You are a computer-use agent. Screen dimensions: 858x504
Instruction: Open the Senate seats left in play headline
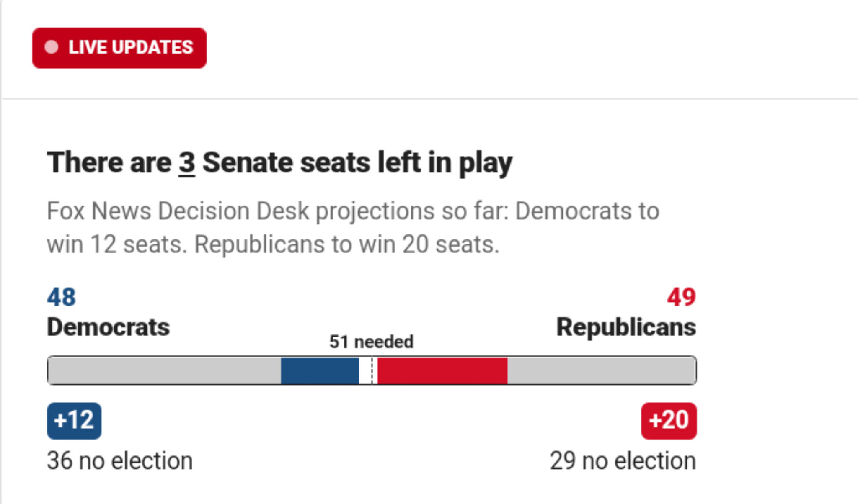click(279, 162)
